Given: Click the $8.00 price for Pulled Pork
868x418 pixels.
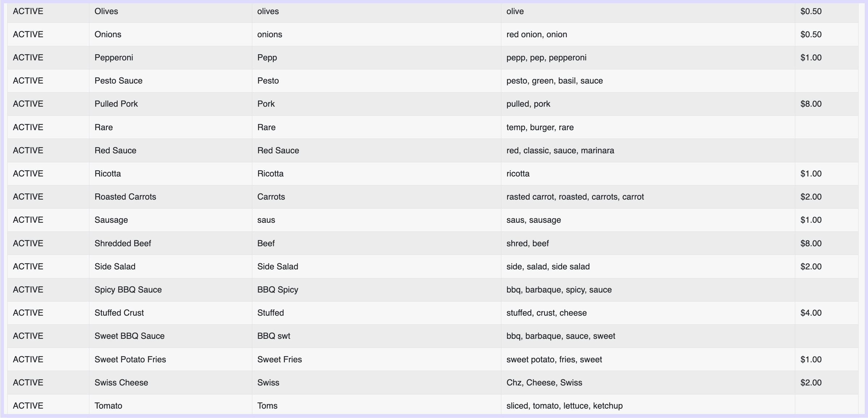Looking at the screenshot, I should pos(811,104).
